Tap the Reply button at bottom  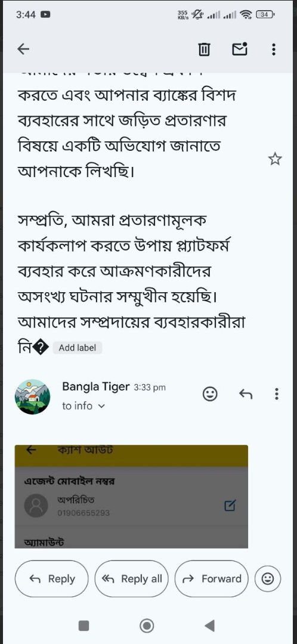pos(52,578)
